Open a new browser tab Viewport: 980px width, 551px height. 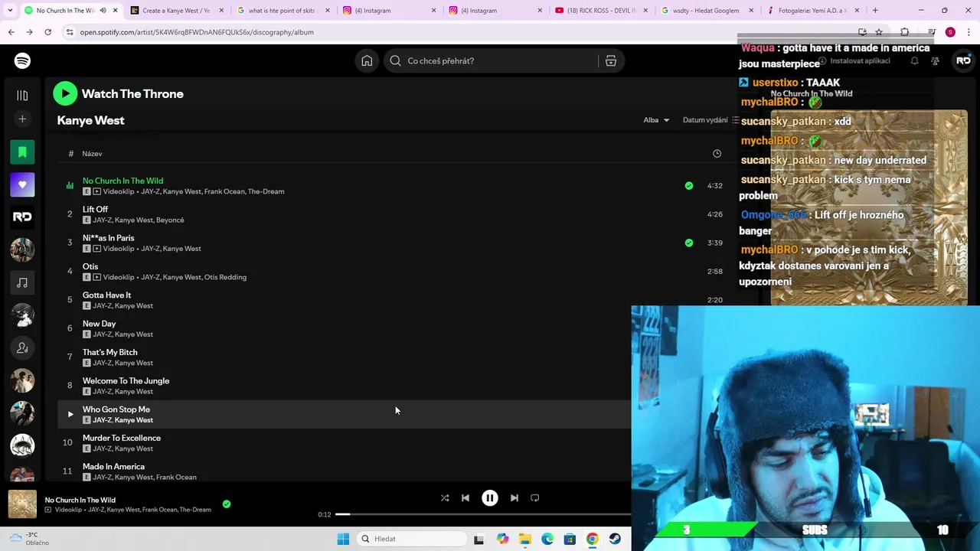pos(875,11)
